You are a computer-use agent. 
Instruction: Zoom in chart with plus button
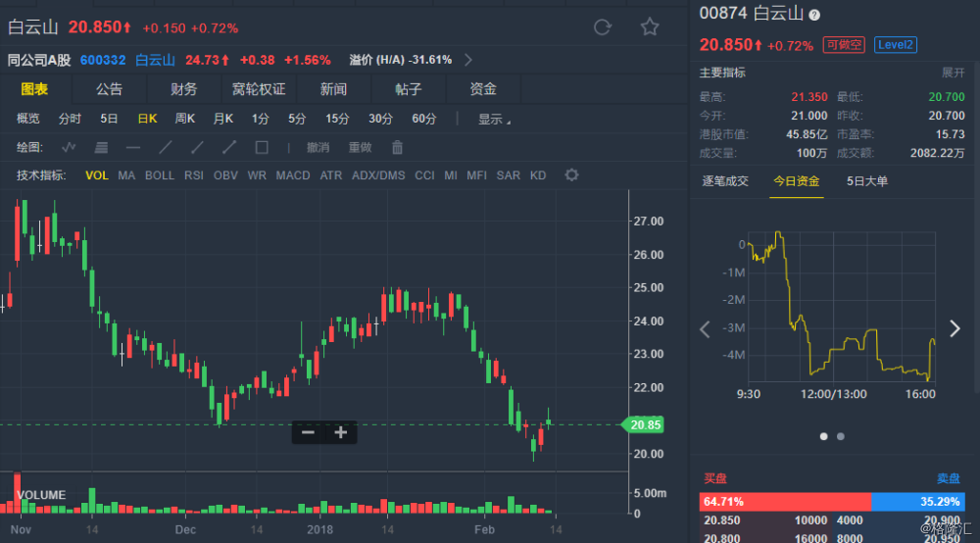click(341, 432)
